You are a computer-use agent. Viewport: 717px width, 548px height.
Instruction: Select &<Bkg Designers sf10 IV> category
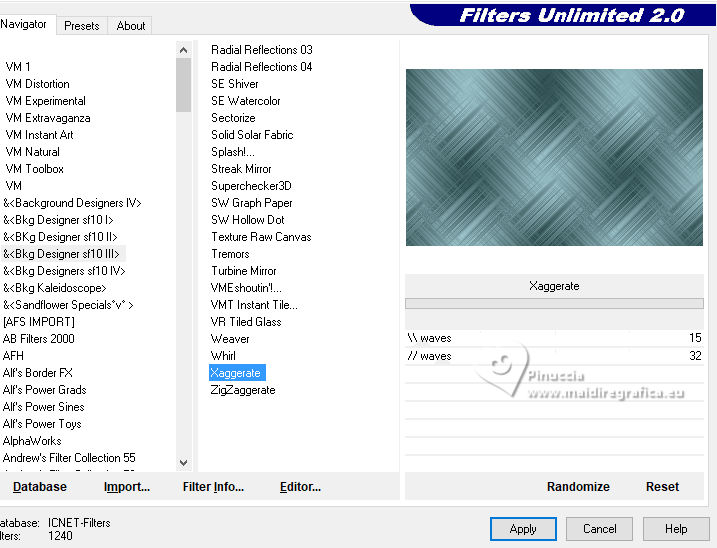[64, 271]
